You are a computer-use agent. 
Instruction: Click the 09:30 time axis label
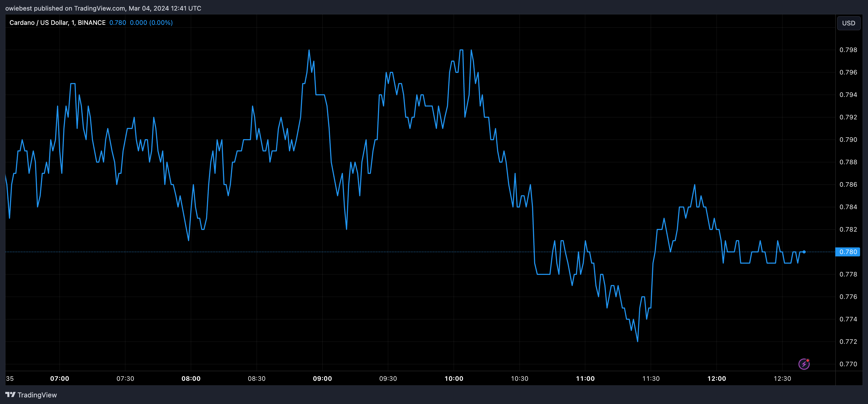388,378
